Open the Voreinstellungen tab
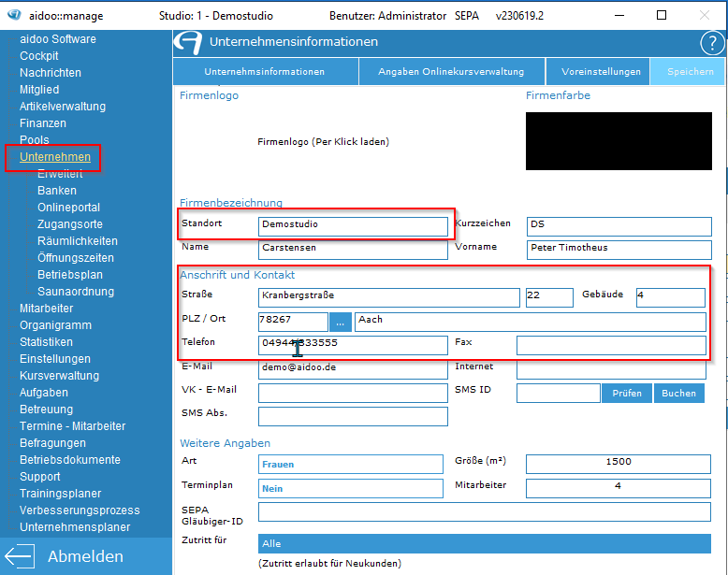Screen dimensions: 728x575 coord(601,72)
